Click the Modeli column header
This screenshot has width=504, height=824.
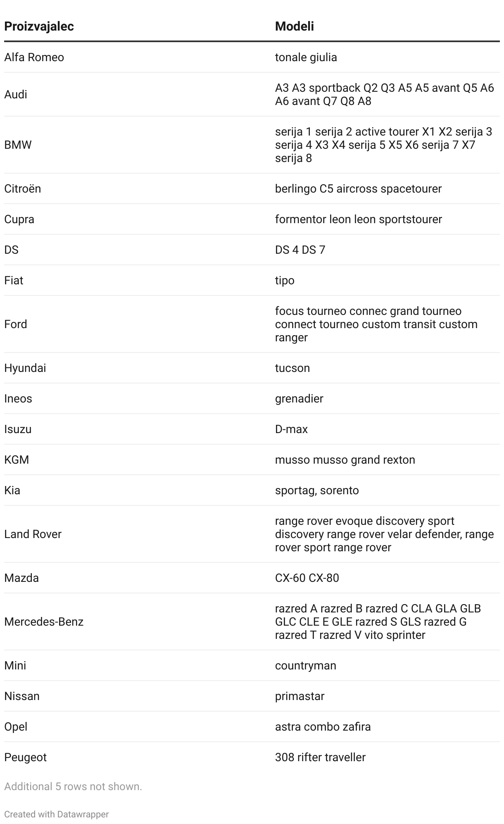(x=294, y=26)
